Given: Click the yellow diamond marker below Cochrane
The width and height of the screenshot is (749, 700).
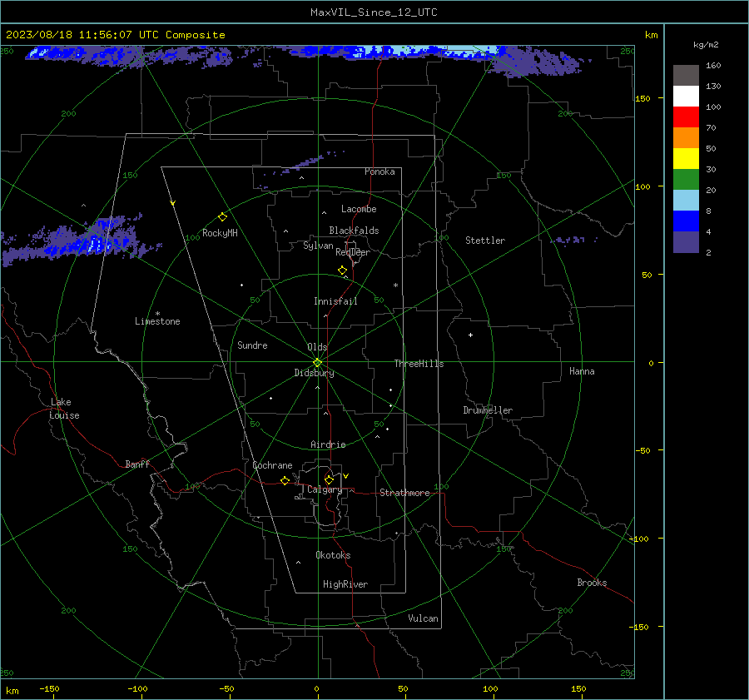Looking at the screenshot, I should coord(285,480).
